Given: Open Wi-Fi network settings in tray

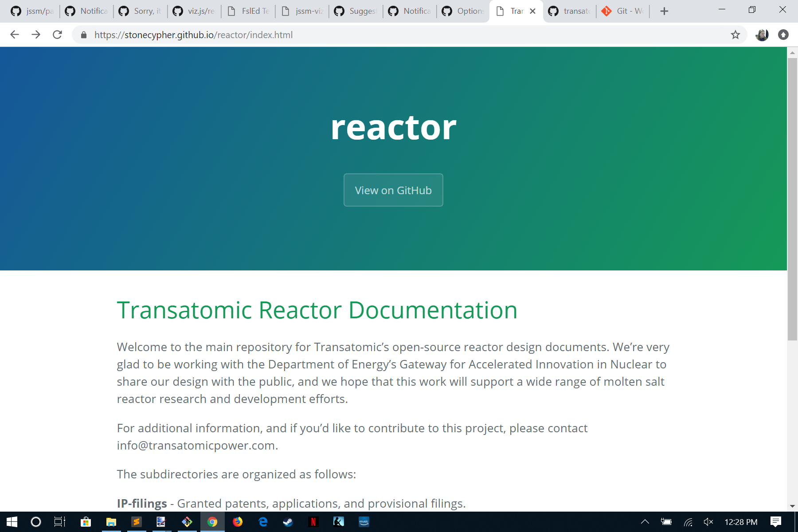Looking at the screenshot, I should tap(688, 522).
